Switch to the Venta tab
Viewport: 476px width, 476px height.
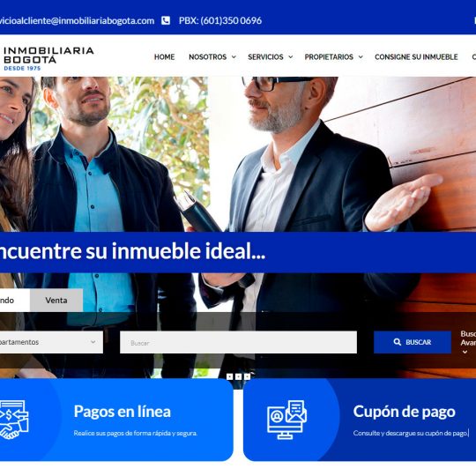pos(56,301)
